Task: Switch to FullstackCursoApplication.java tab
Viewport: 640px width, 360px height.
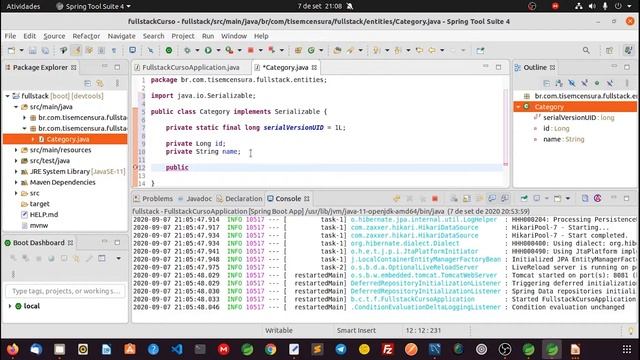Action: click(x=191, y=67)
